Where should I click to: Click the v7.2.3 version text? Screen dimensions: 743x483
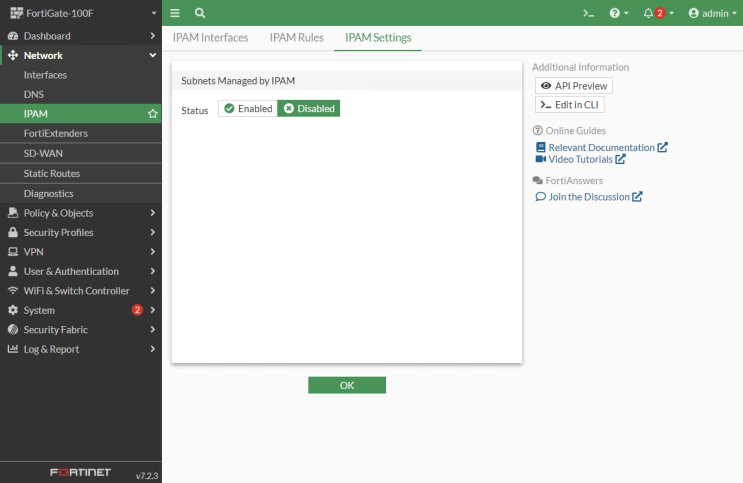pos(147,475)
